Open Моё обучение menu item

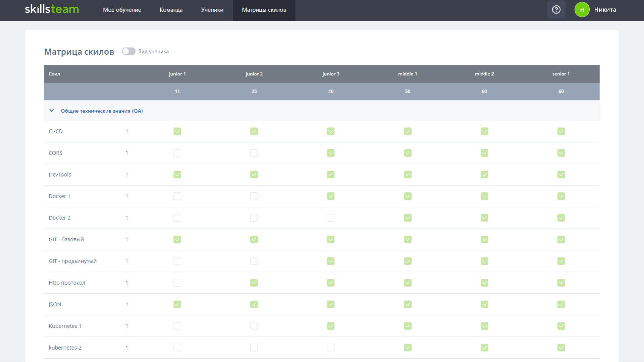point(122,10)
